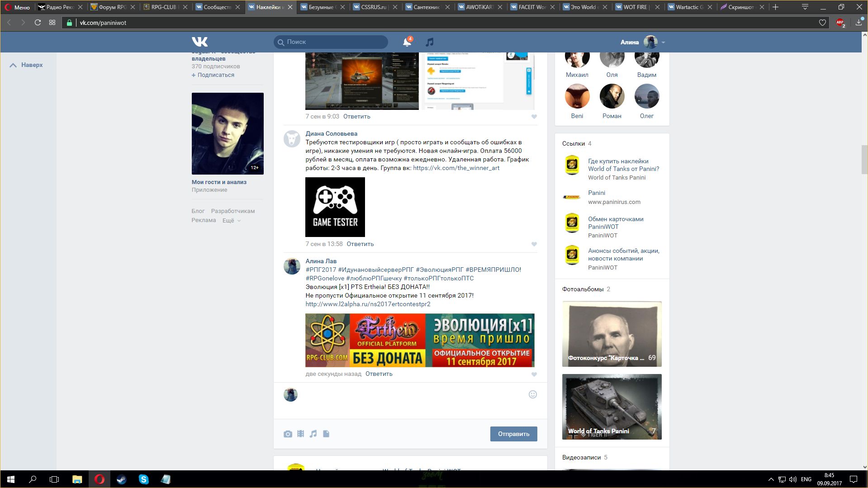This screenshot has height=488, width=868.
Task: Attach audio with music note icon
Action: tap(313, 434)
